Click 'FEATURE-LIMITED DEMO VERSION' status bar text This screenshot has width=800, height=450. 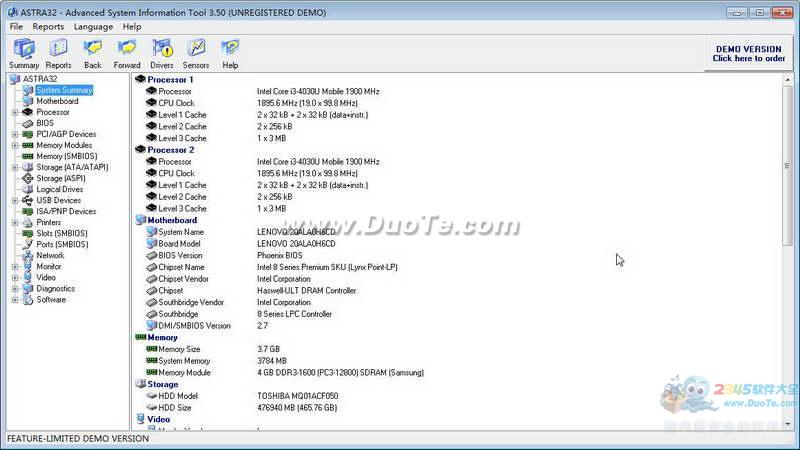(78, 439)
